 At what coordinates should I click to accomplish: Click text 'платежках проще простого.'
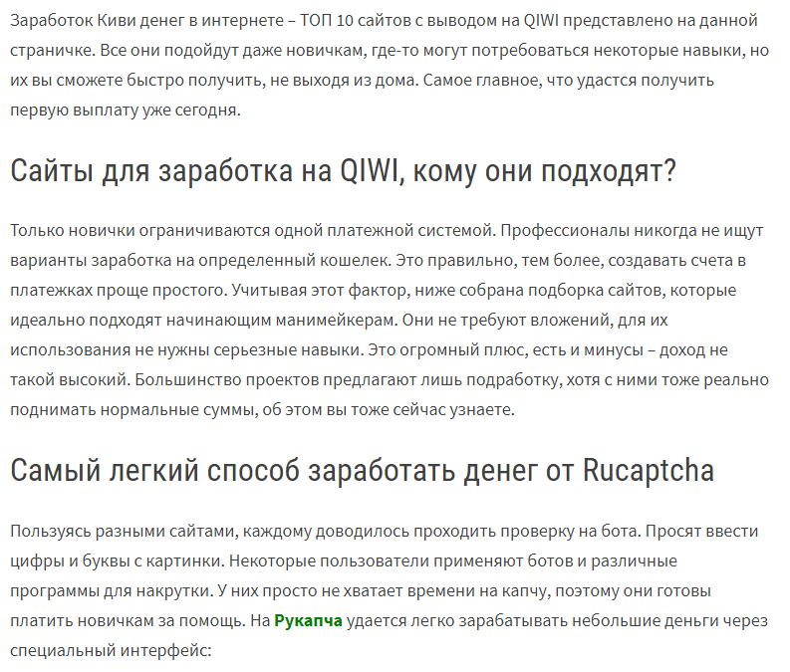(119, 290)
